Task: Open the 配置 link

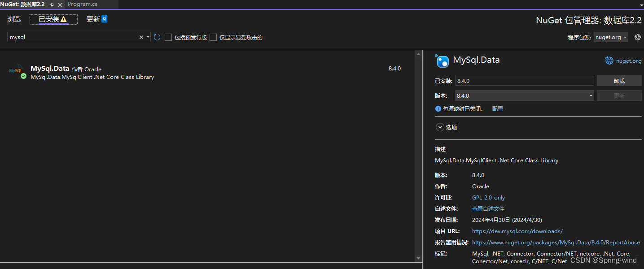Action: (497, 108)
